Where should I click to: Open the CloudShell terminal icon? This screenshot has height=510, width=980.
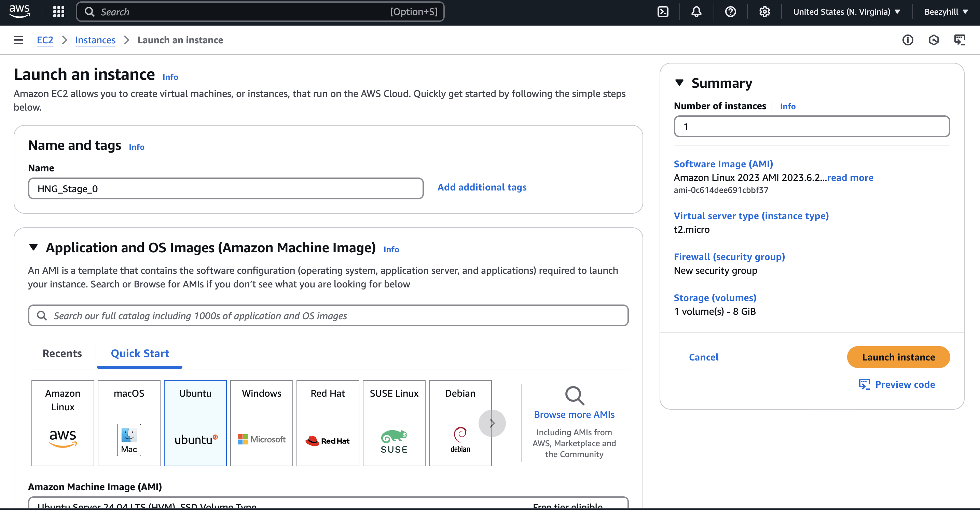(x=663, y=12)
